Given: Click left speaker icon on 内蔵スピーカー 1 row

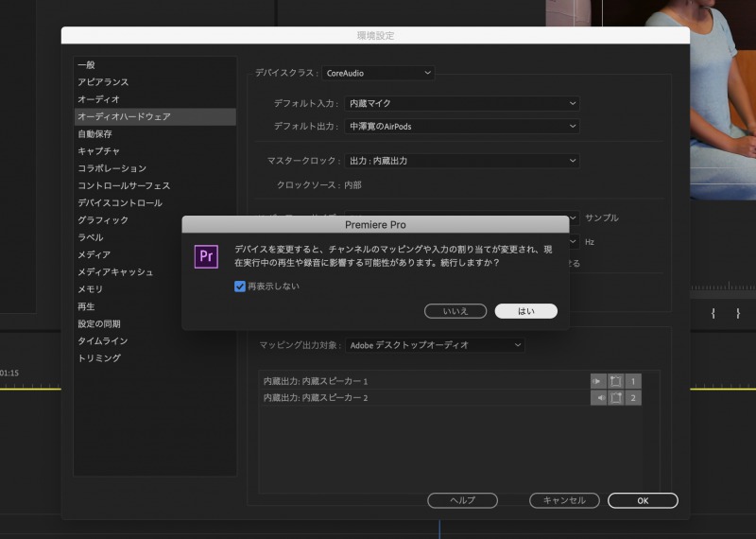Looking at the screenshot, I should (x=598, y=381).
